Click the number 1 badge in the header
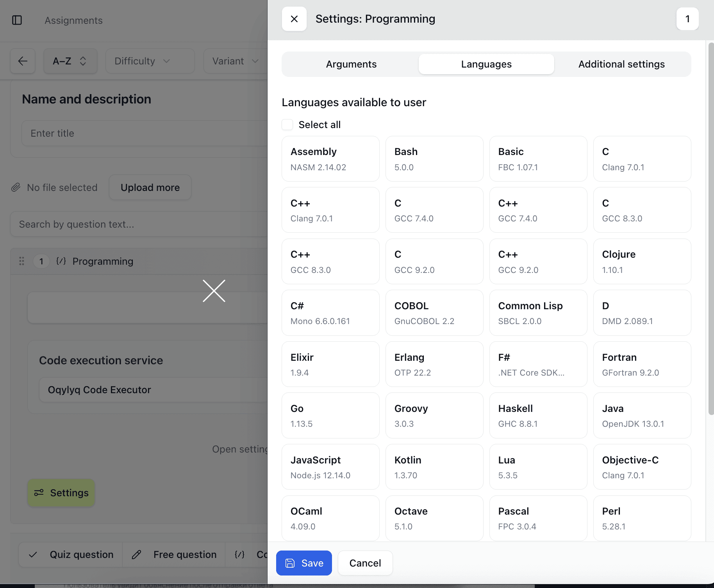 687,19
